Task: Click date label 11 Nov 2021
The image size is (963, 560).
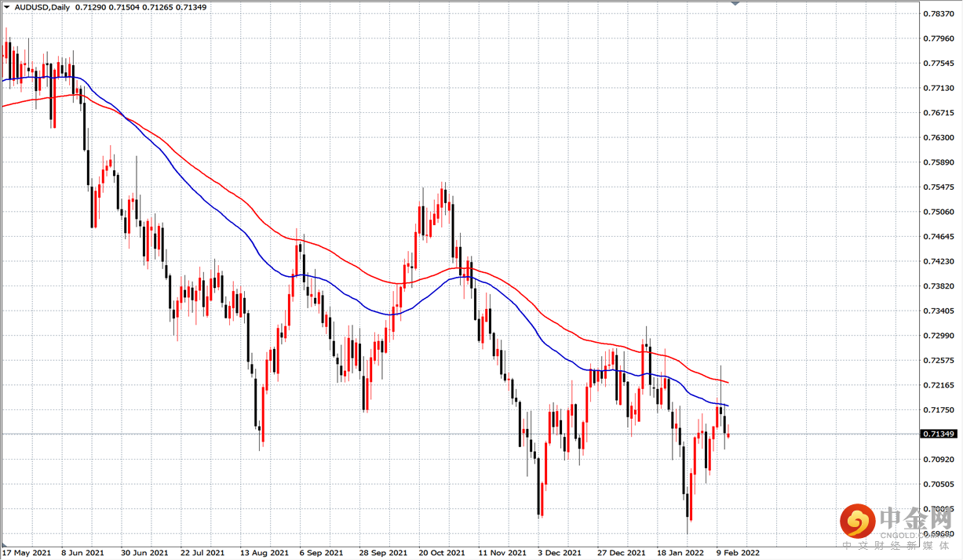Action: (x=502, y=552)
